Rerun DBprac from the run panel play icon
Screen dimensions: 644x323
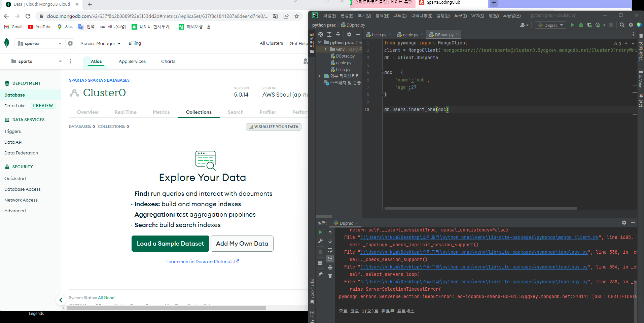click(320, 232)
